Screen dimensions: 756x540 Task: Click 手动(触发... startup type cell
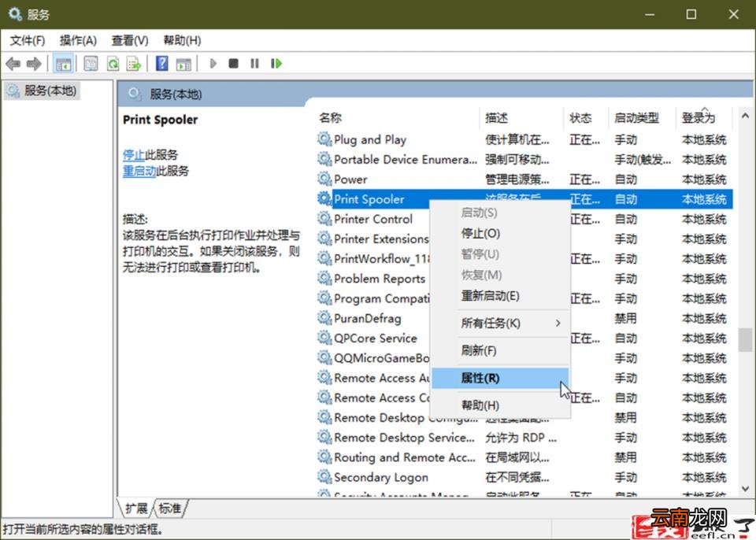643,159
